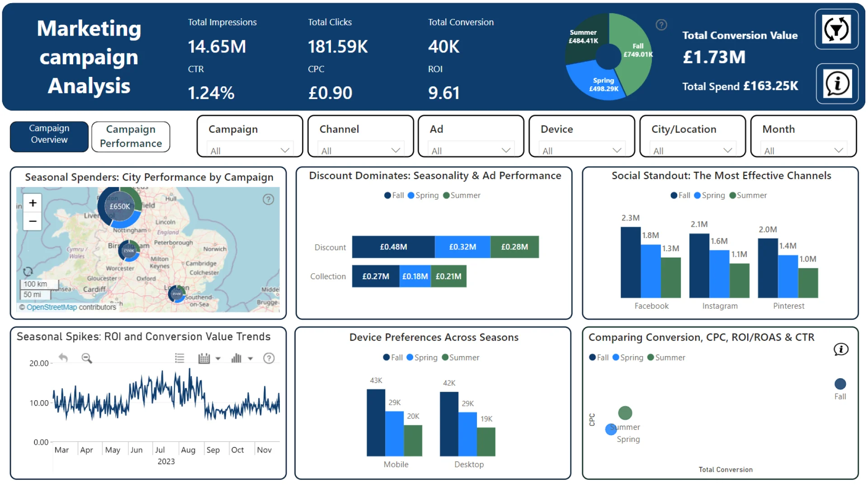
Task: Click Fall legend in Device Preferences chart
Action: point(393,357)
